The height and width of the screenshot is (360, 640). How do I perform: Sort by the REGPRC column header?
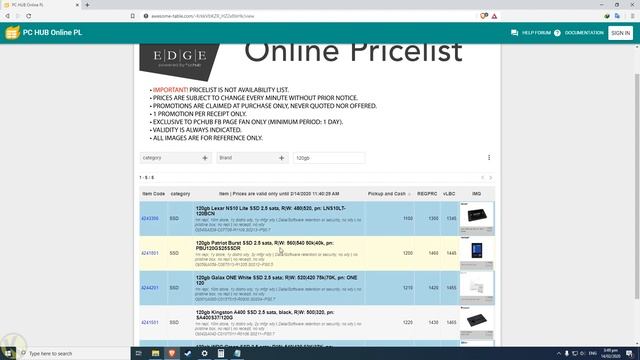pos(427,194)
